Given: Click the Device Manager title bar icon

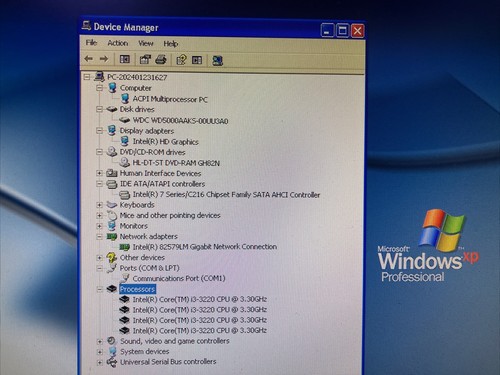Looking at the screenshot, I should pos(86,26).
